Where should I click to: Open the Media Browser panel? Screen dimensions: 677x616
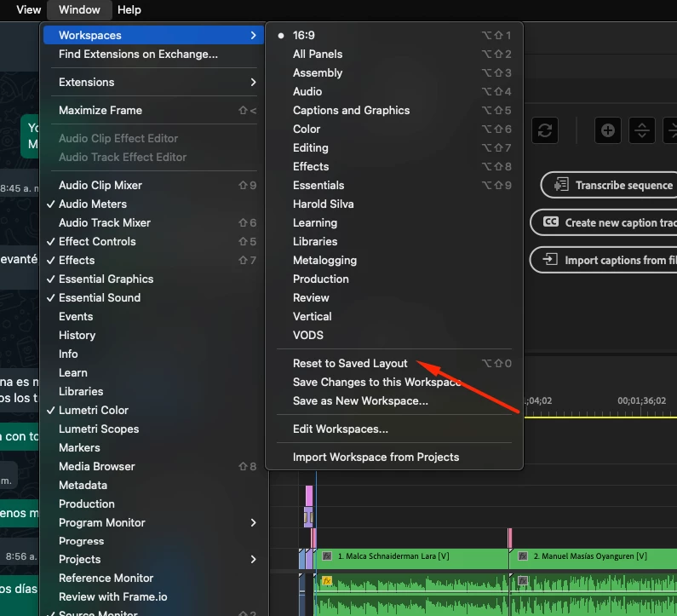click(x=153, y=467)
